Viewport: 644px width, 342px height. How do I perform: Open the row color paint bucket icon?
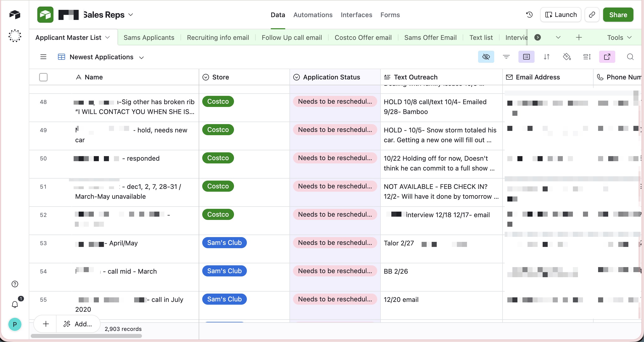pyautogui.click(x=567, y=57)
